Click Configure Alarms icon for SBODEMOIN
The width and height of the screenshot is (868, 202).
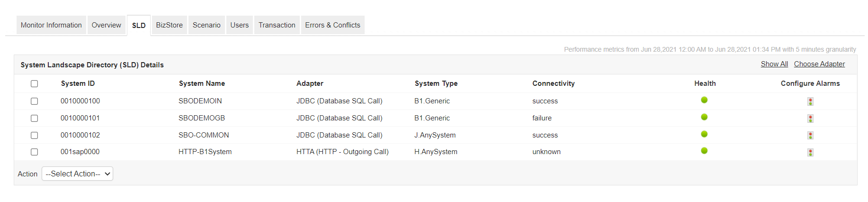pyautogui.click(x=810, y=101)
